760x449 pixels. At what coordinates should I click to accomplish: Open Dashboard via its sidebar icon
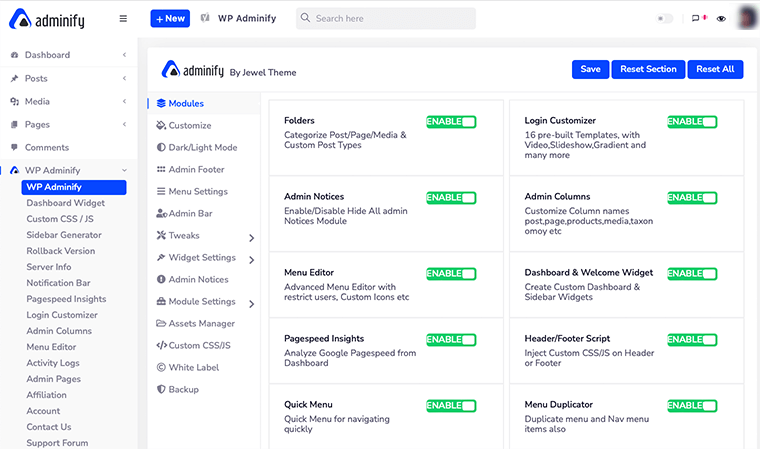[x=14, y=55]
